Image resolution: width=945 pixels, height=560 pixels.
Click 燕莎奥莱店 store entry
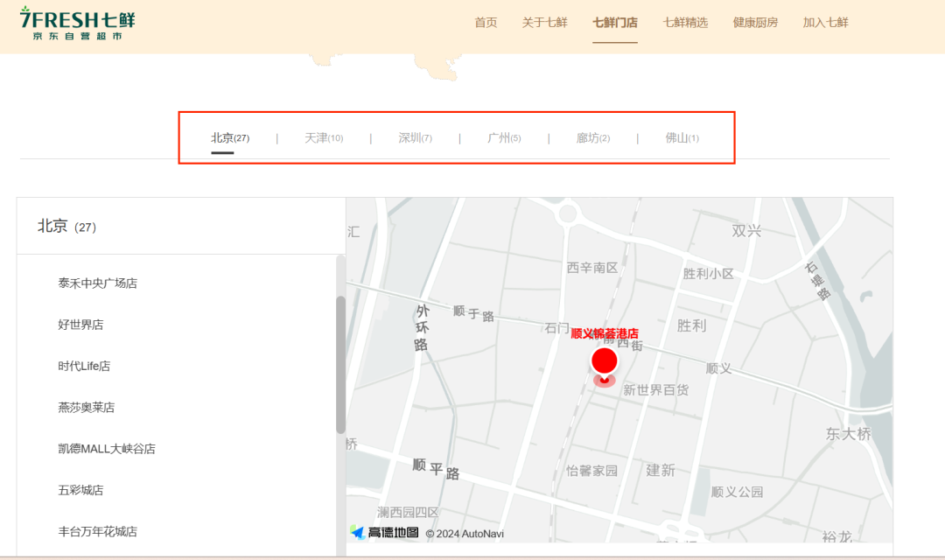(86, 408)
